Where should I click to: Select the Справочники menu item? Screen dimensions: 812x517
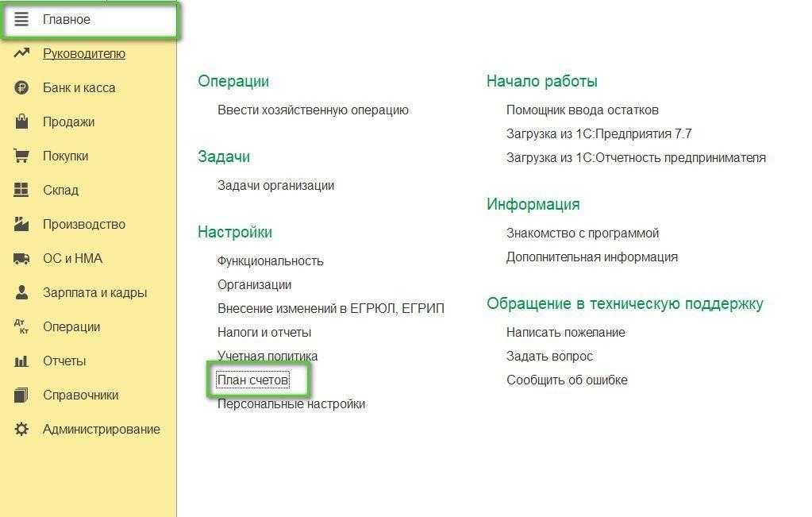pos(80,395)
